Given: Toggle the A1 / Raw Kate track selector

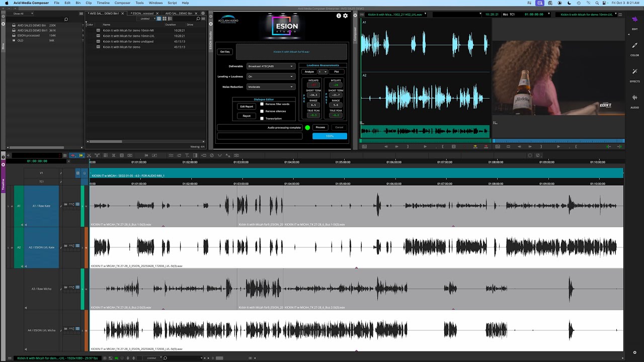Looking at the screenshot, I should tap(41, 206).
